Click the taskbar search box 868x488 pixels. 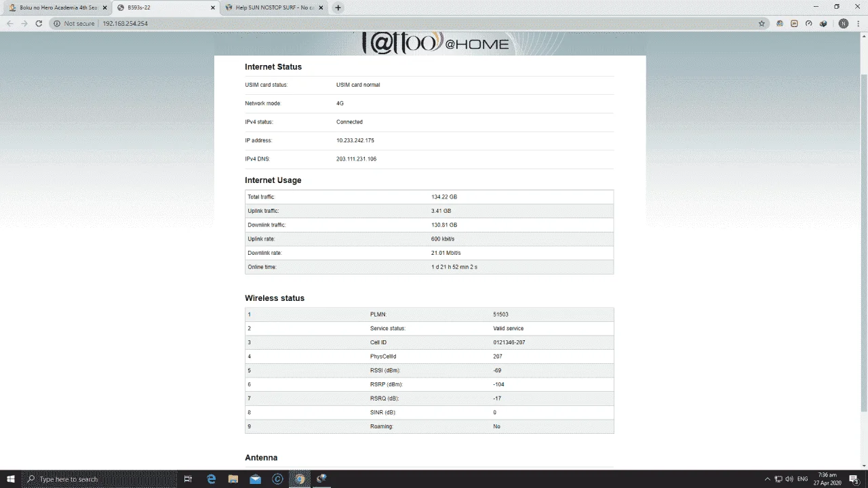tap(98, 479)
